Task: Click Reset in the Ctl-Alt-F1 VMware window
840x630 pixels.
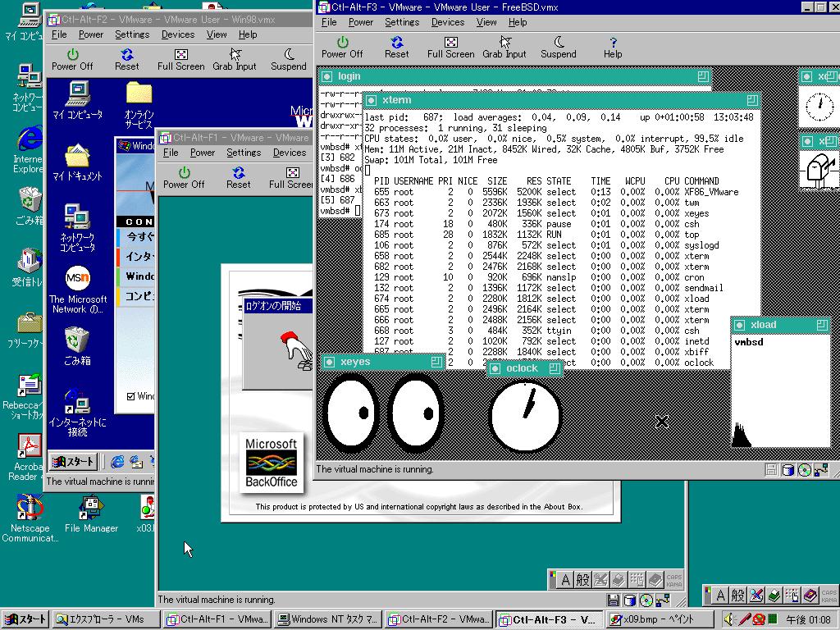Action: pos(239,178)
